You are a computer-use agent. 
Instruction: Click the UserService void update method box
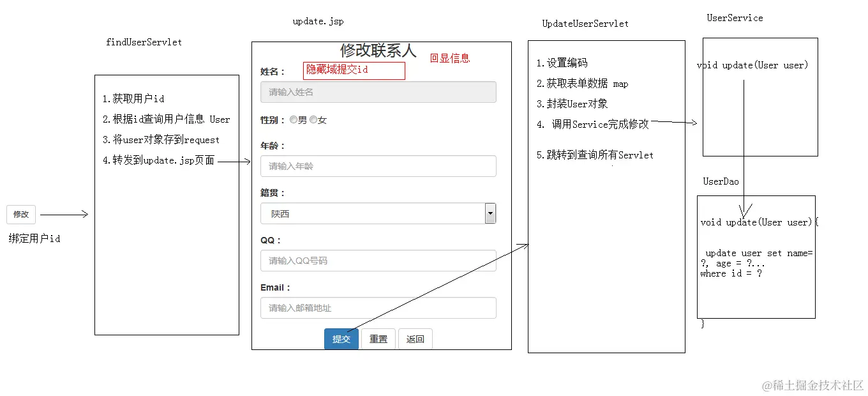(759, 97)
